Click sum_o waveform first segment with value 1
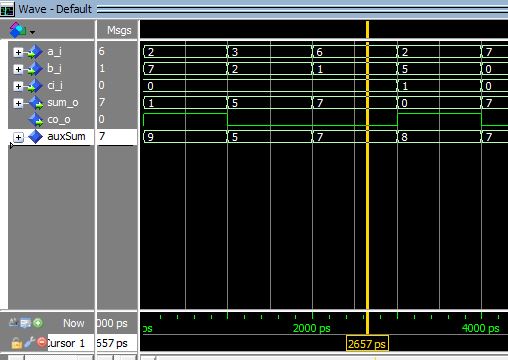The width and height of the screenshot is (508, 360). (185, 103)
